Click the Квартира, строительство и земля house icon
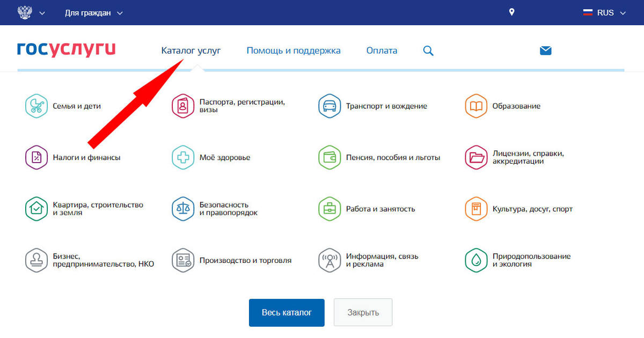644x338 pixels. [36, 209]
